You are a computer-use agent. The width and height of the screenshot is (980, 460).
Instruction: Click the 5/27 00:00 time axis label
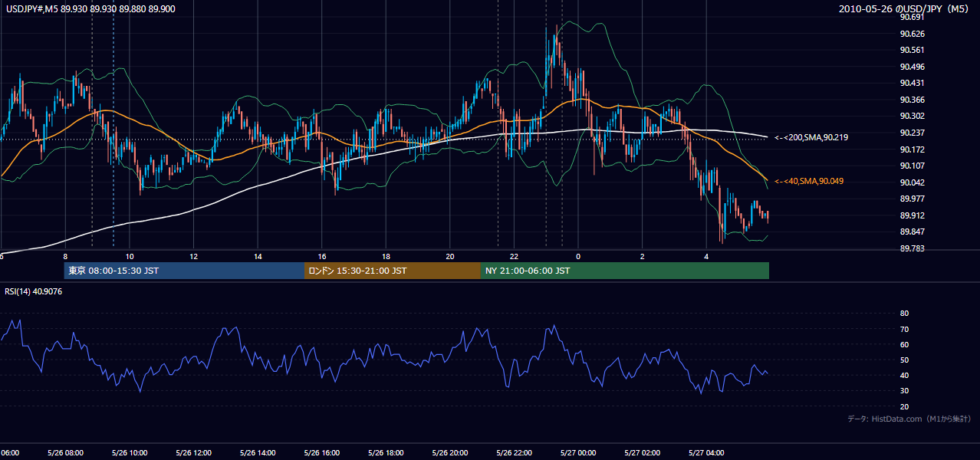(577, 453)
